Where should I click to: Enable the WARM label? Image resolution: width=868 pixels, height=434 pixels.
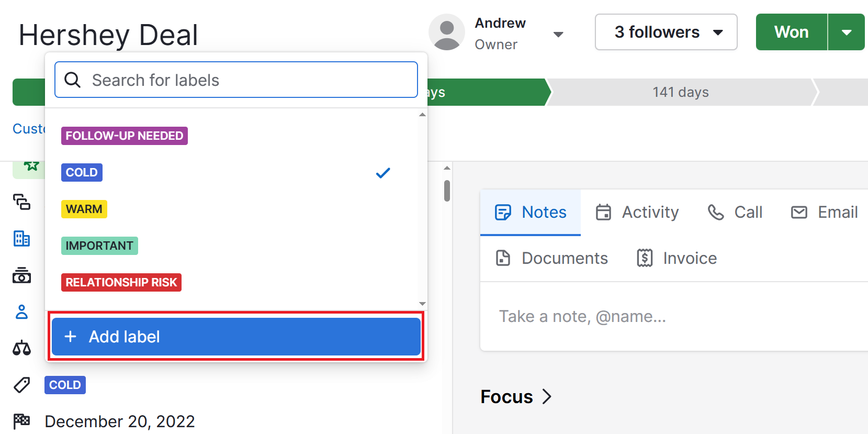[84, 209]
